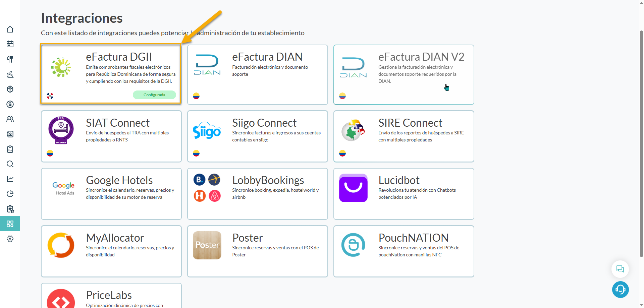Click the purple Lucidbot smile logo

354,188
